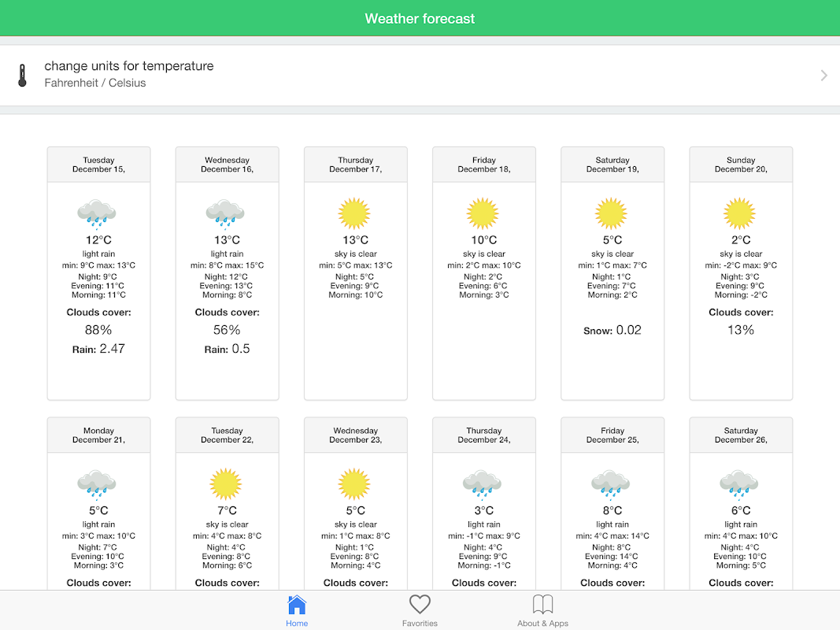The width and height of the screenshot is (840, 630).
Task: Click rain cloud icon for Saturday December 26
Action: point(739,485)
